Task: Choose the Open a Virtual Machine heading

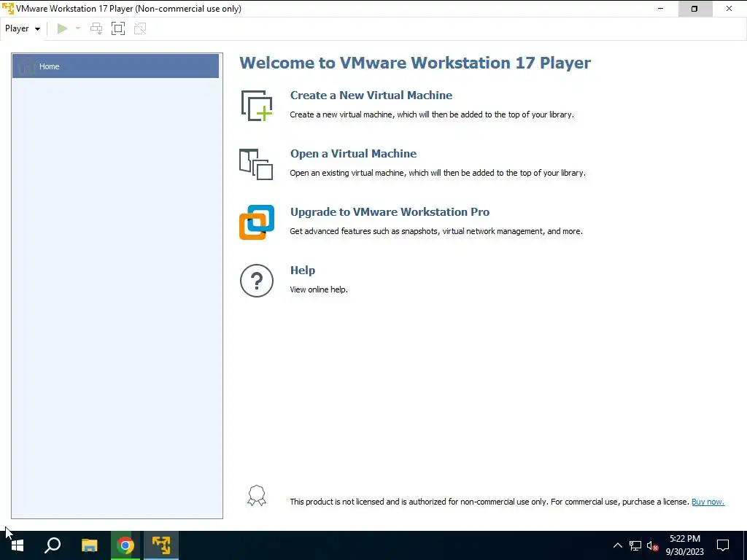Action: [x=354, y=153]
